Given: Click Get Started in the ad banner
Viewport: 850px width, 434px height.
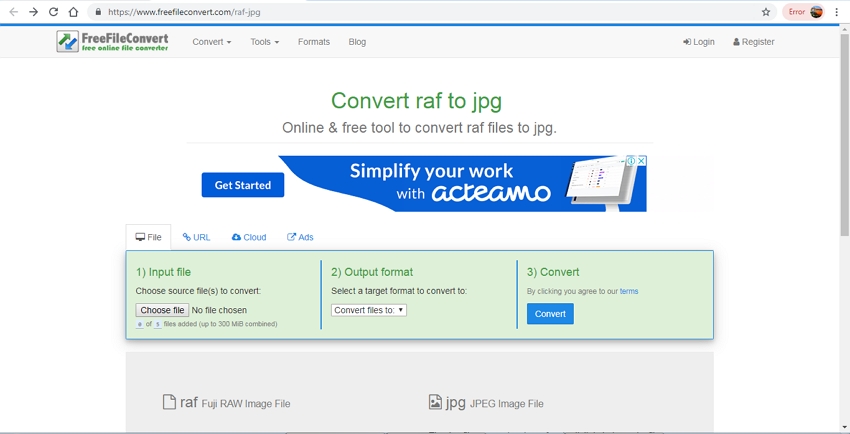Looking at the screenshot, I should (x=243, y=185).
